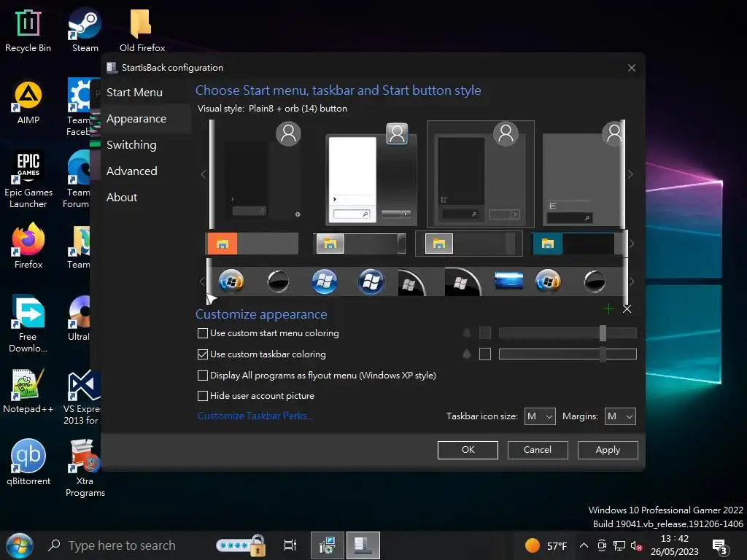Apply the configuration changes
747x560 pixels.
pyautogui.click(x=608, y=450)
